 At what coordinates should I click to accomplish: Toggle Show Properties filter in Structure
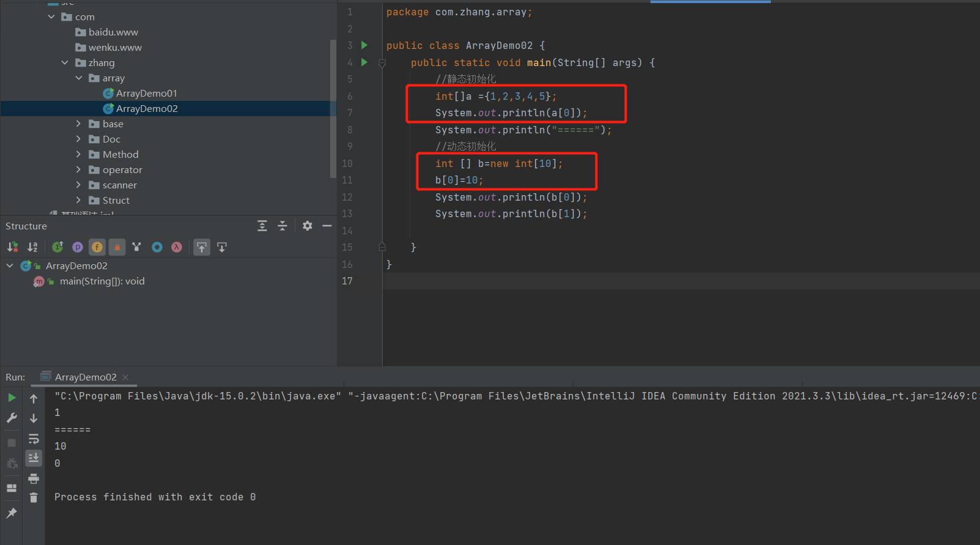[78, 247]
